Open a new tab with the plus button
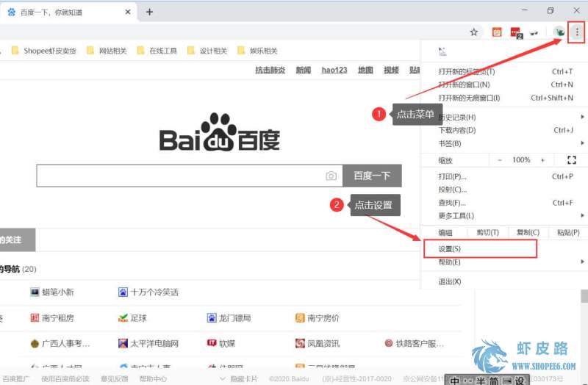The width and height of the screenshot is (588, 385). (149, 12)
